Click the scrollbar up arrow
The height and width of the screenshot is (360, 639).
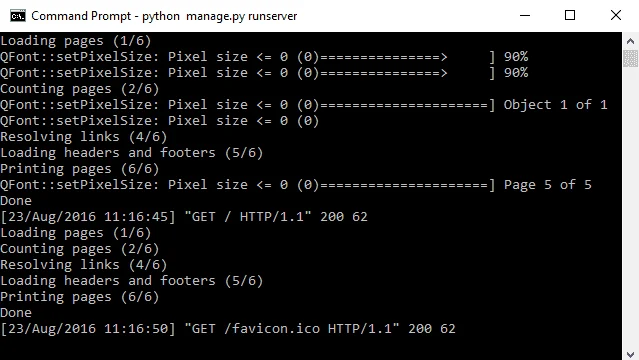click(x=630, y=41)
